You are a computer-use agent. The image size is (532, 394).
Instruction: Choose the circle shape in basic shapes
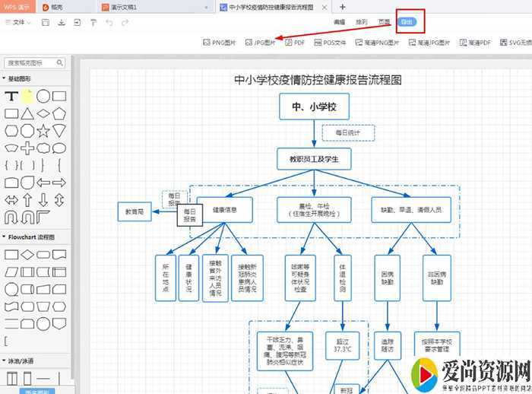pos(43,96)
